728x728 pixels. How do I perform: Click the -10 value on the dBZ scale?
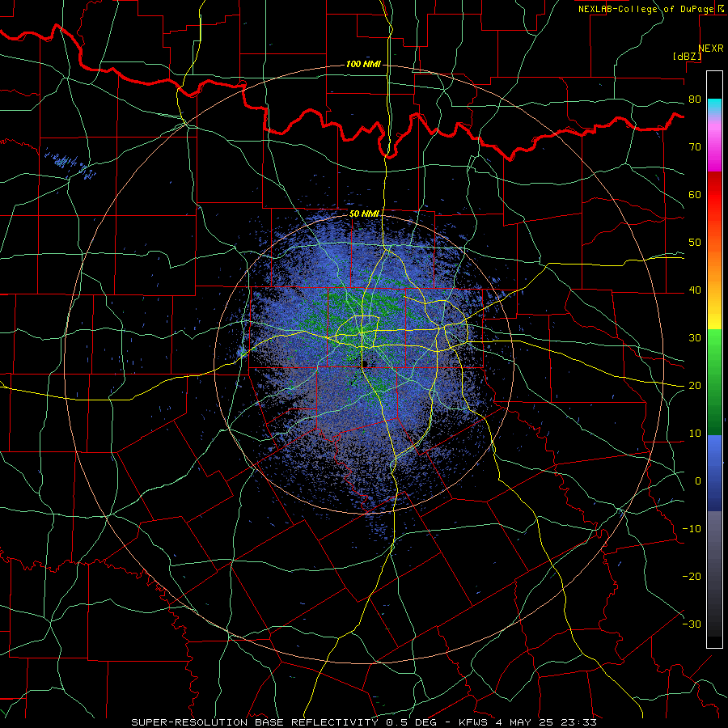click(x=692, y=529)
